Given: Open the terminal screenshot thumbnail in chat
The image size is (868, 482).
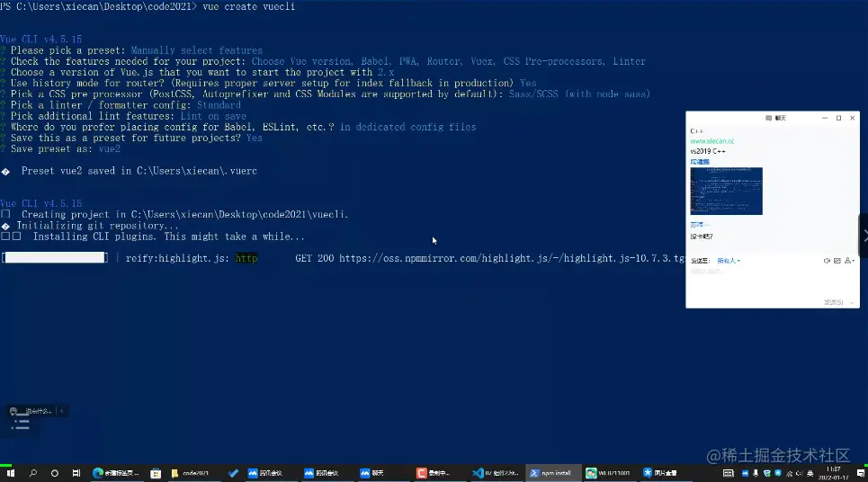Looking at the screenshot, I should click(x=726, y=191).
